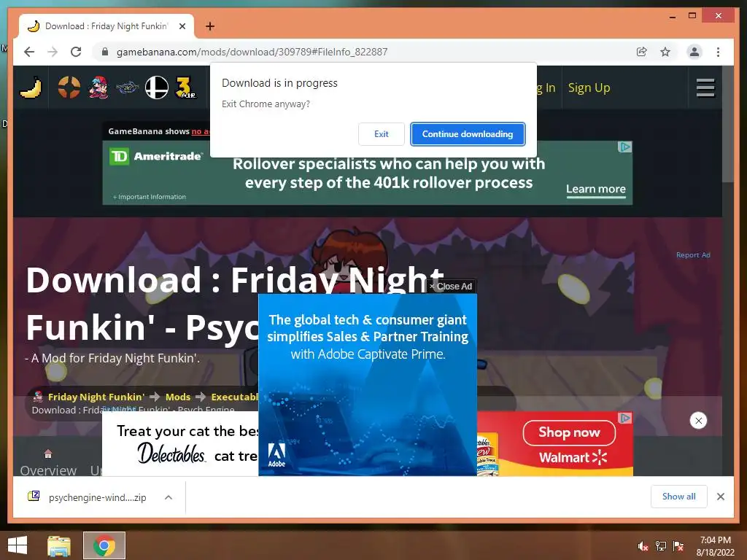747x560 pixels.
Task: Open Action Center flag icon
Action: pos(678,546)
